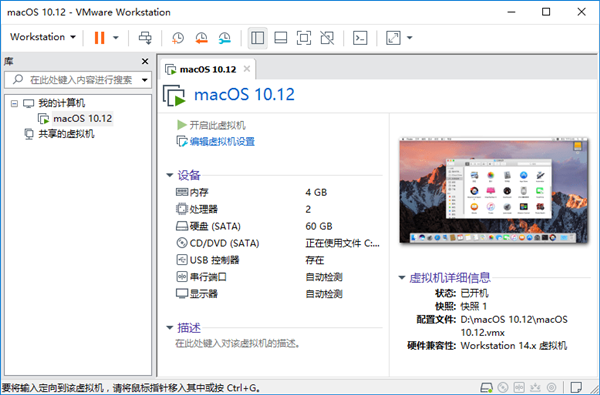This screenshot has width=600, height=395.
Task: Collapse the 设备 section
Action: 170,175
